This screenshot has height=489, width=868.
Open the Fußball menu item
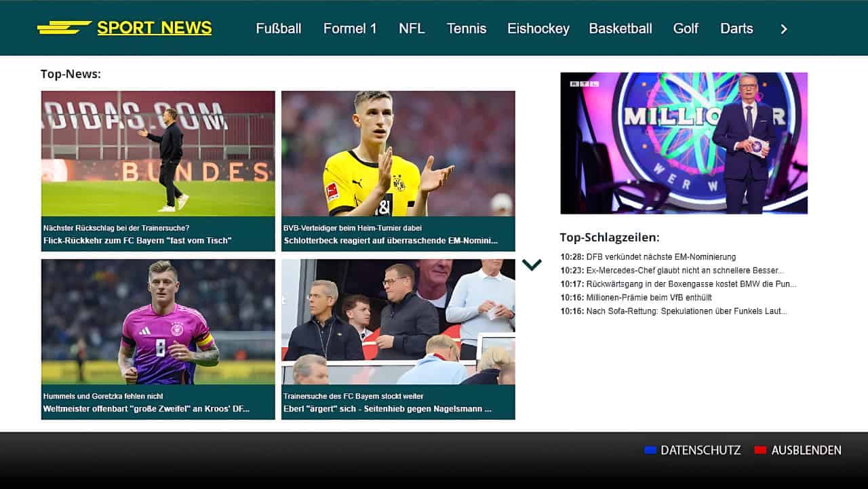(278, 28)
